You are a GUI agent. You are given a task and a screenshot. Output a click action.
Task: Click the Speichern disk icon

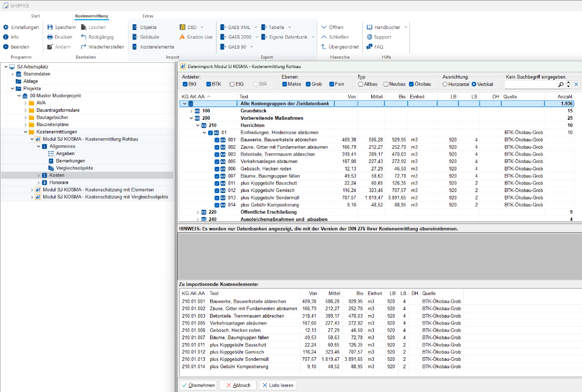click(x=50, y=27)
